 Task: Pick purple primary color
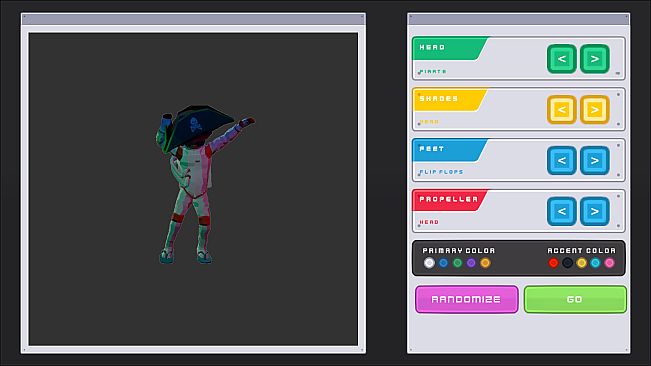tap(471, 263)
